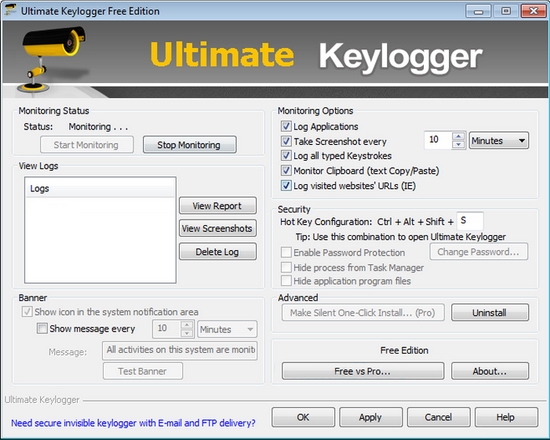Screen dimensions: 550x440
Task: Click the banner interval value field
Action: coord(167,329)
